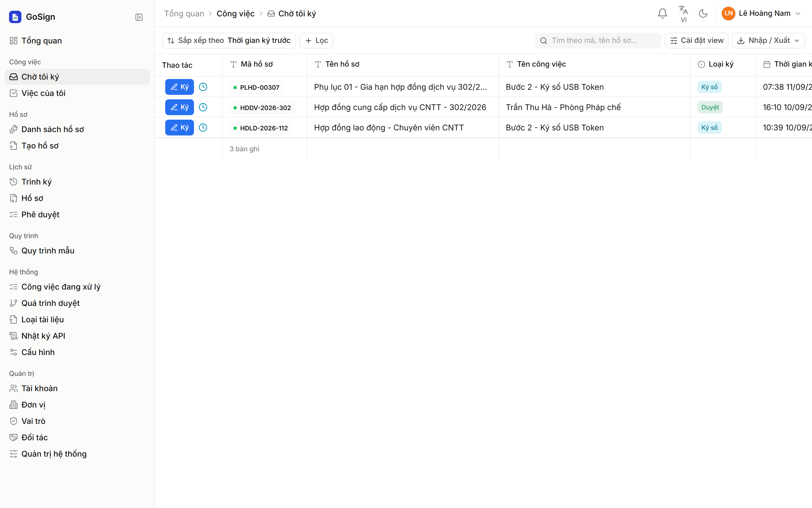Click clock icon in PLHD-00307 row
Image resolution: width=812 pixels, height=508 pixels.
pos(203,87)
